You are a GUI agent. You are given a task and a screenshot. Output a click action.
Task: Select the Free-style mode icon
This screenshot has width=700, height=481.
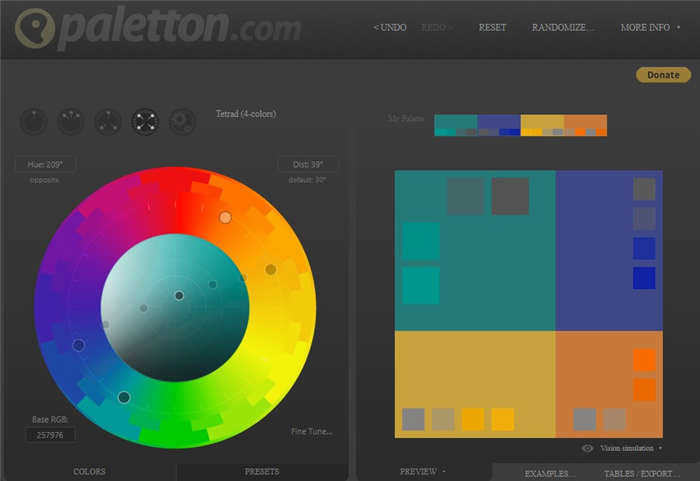tap(182, 121)
